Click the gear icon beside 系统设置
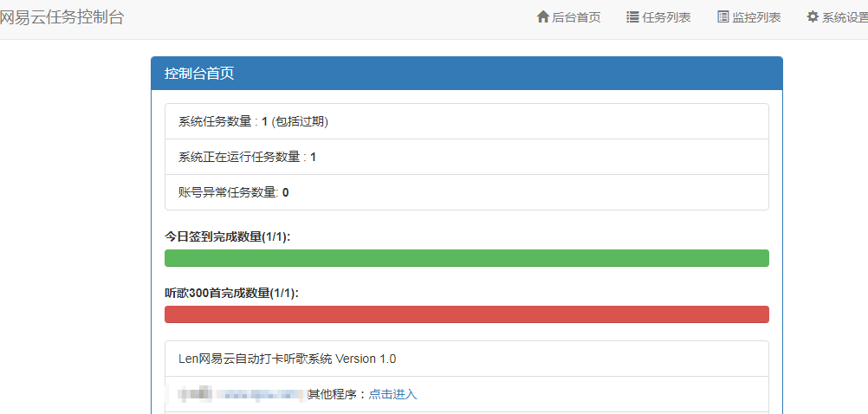The image size is (868, 414). click(x=813, y=17)
